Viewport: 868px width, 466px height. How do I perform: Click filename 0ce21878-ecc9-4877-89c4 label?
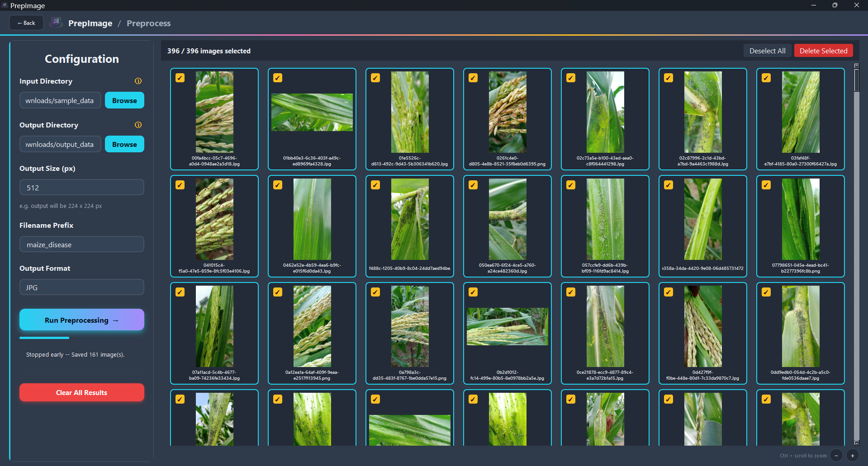pyautogui.click(x=605, y=375)
